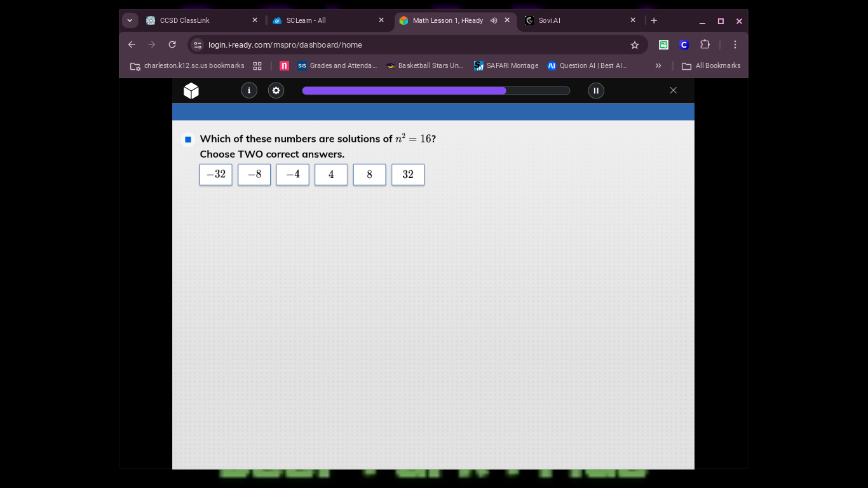
Task: Open the lesson settings gear
Action: (x=276, y=91)
